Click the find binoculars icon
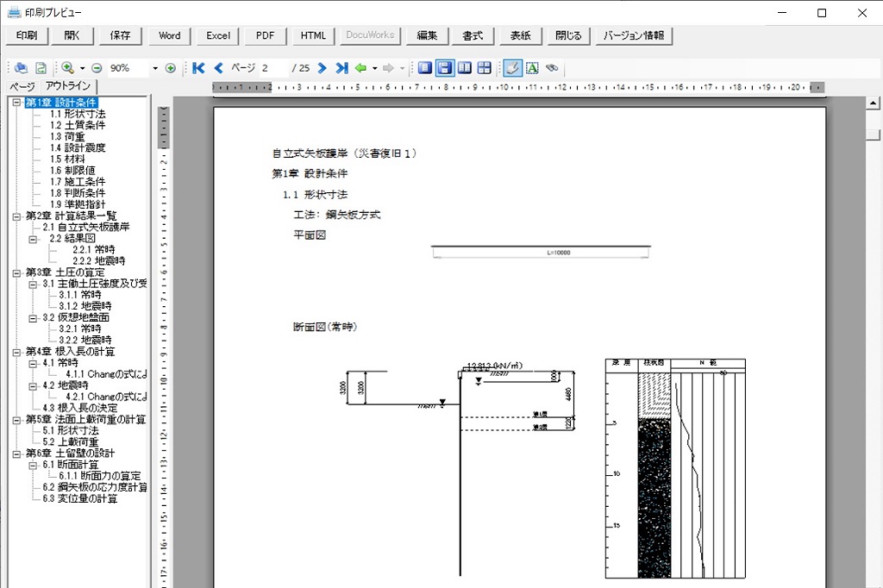883x588 pixels. [552, 68]
